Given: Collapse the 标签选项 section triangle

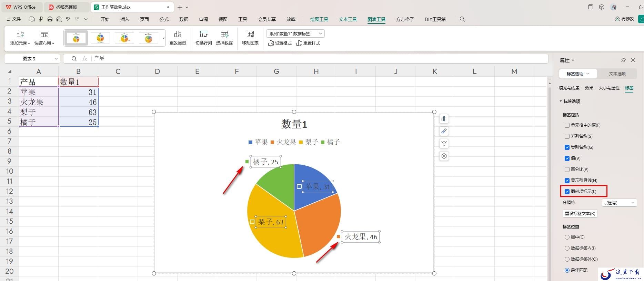Looking at the screenshot, I should 561,101.
